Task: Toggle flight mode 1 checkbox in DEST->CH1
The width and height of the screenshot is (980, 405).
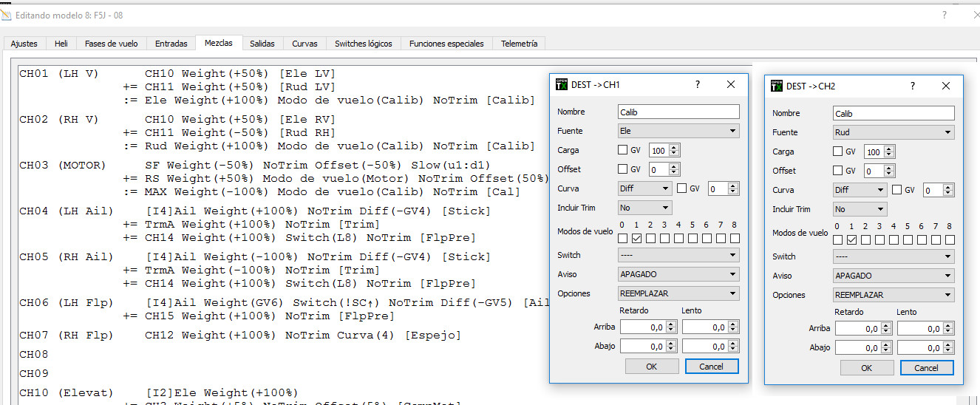Action: click(637, 238)
